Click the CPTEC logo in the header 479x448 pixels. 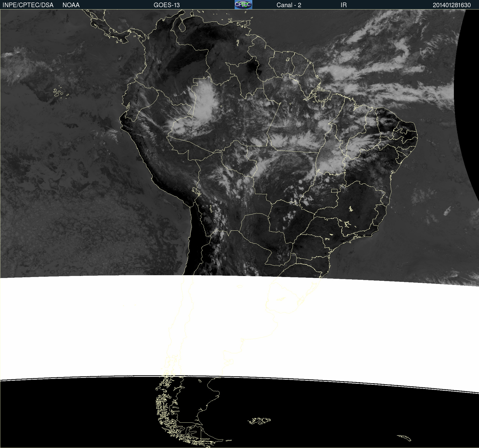pos(243,5)
